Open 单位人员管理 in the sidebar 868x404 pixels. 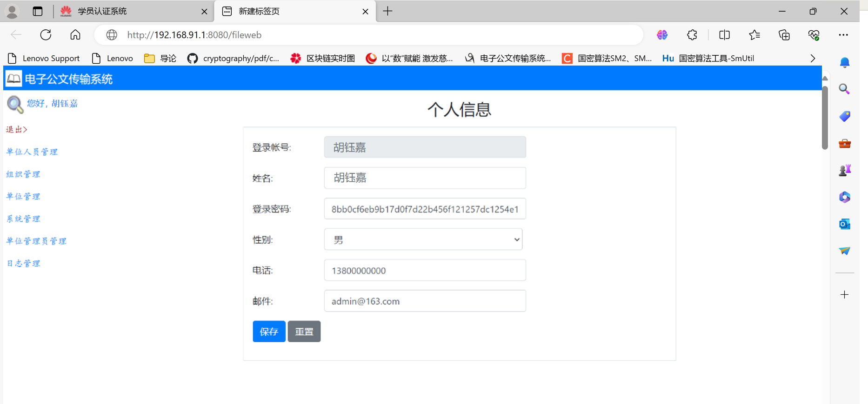coord(32,152)
